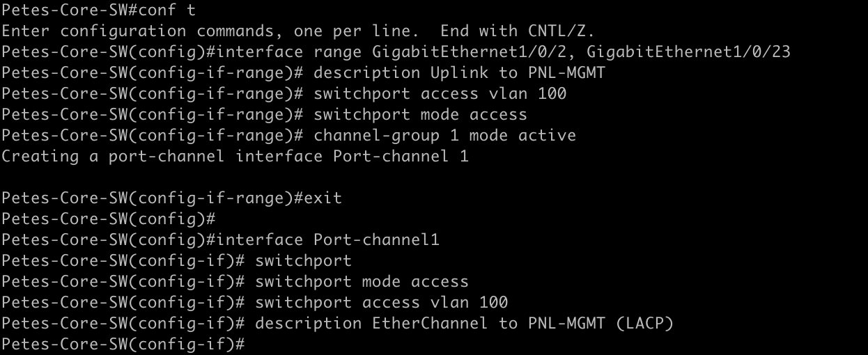Click the empty 'Petes-Core-SW(config)#' prompt line
Image resolution: width=868 pixels, height=355 pixels.
(108, 219)
